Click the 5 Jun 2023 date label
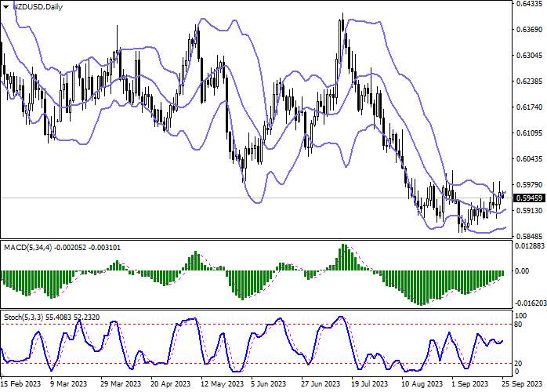 [269, 384]
